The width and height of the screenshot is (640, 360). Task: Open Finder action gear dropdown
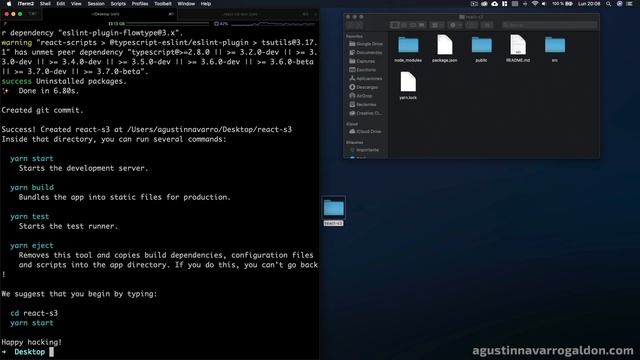[x=455, y=25]
